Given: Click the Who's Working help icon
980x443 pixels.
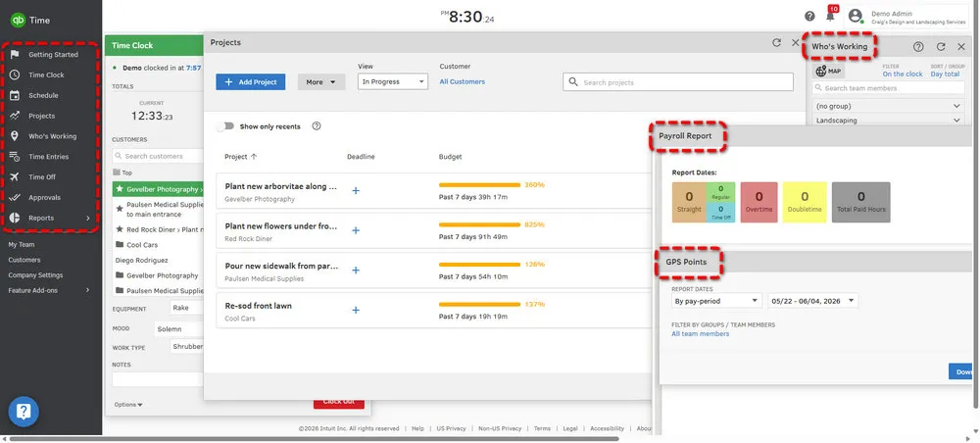Looking at the screenshot, I should (918, 47).
